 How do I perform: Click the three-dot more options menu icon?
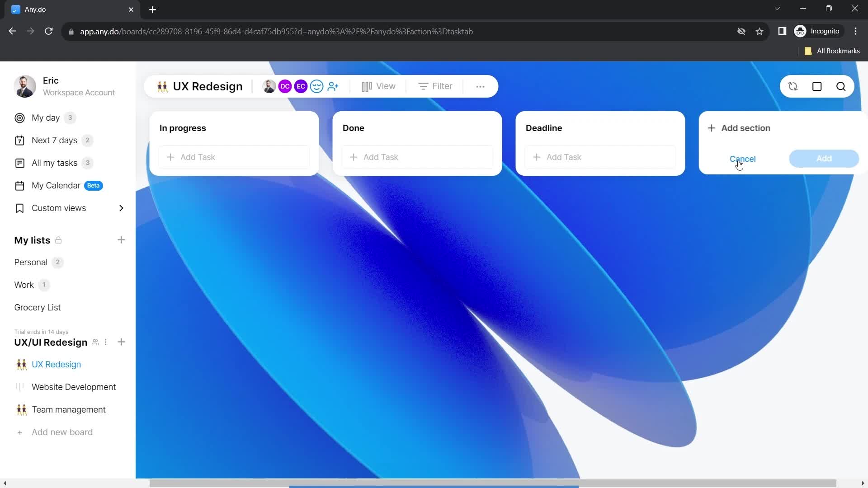pyautogui.click(x=480, y=86)
